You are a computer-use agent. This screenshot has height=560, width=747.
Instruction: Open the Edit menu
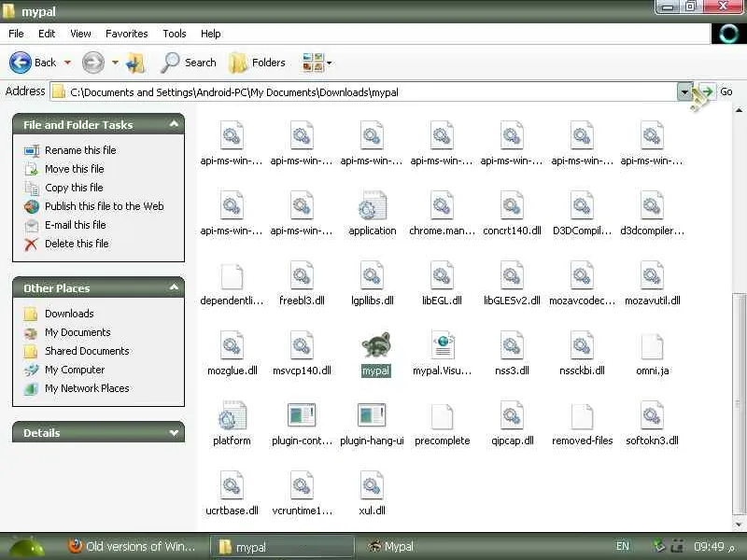[47, 34]
